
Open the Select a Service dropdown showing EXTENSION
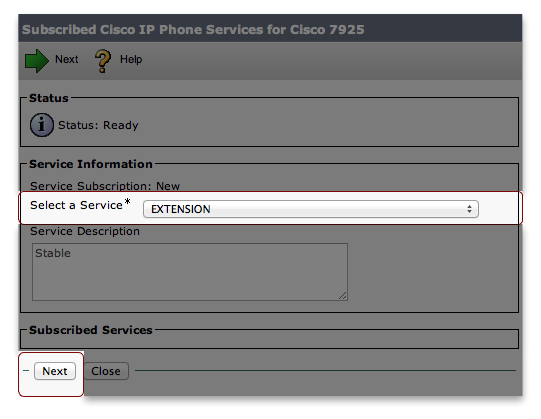(311, 209)
